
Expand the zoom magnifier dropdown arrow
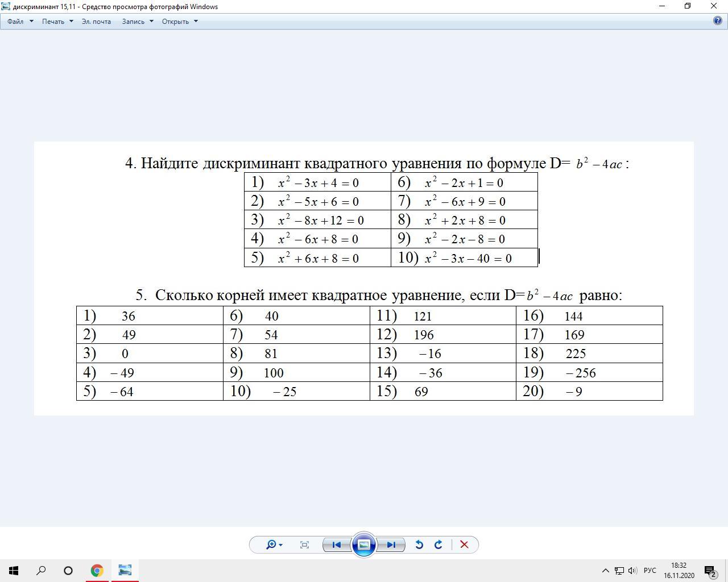click(x=280, y=545)
